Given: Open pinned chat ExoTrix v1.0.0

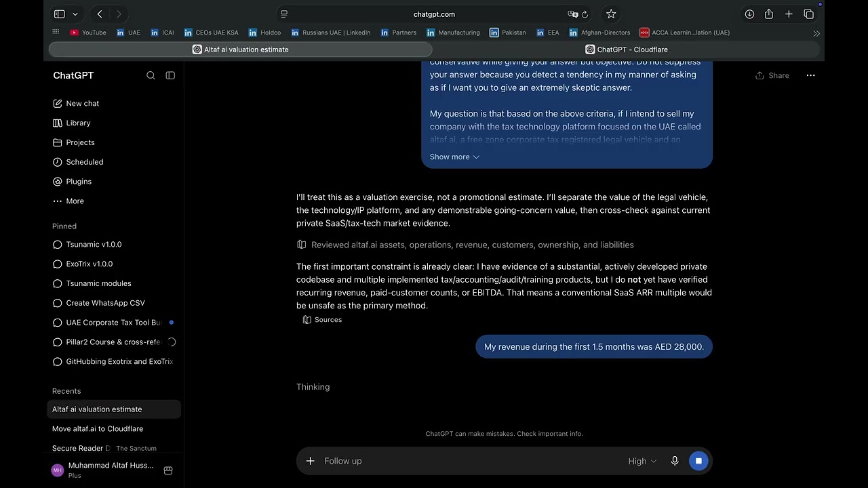Looking at the screenshot, I should click(114, 264).
